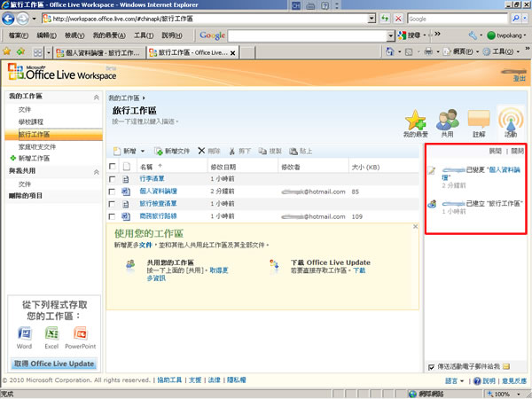
Task: Open the 檢視(V) menu
Action: (74, 35)
